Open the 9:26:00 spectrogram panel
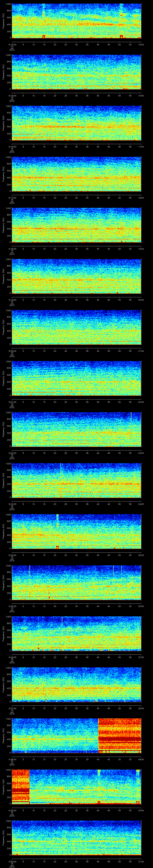The image size is (153, 868). (x=76, y=633)
